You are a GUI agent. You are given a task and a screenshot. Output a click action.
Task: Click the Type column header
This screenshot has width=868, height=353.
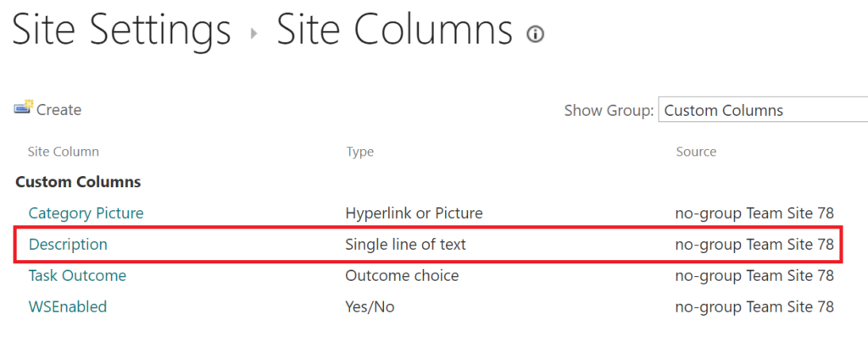click(359, 152)
